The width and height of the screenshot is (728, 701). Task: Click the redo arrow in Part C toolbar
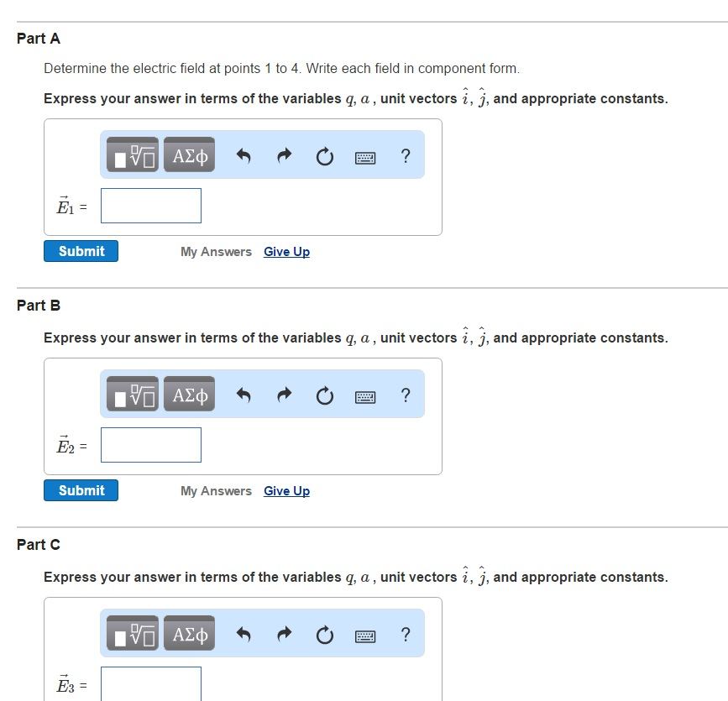click(x=284, y=634)
